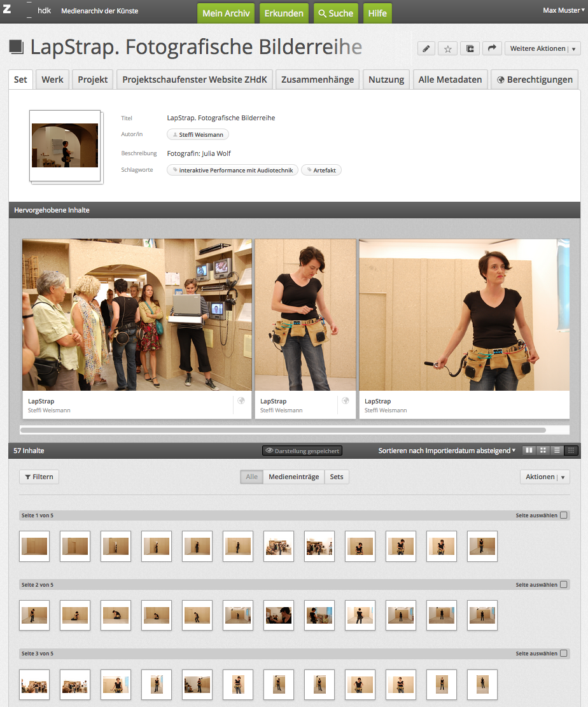
Task: Switch to grid view layout icon
Action: pos(543,451)
